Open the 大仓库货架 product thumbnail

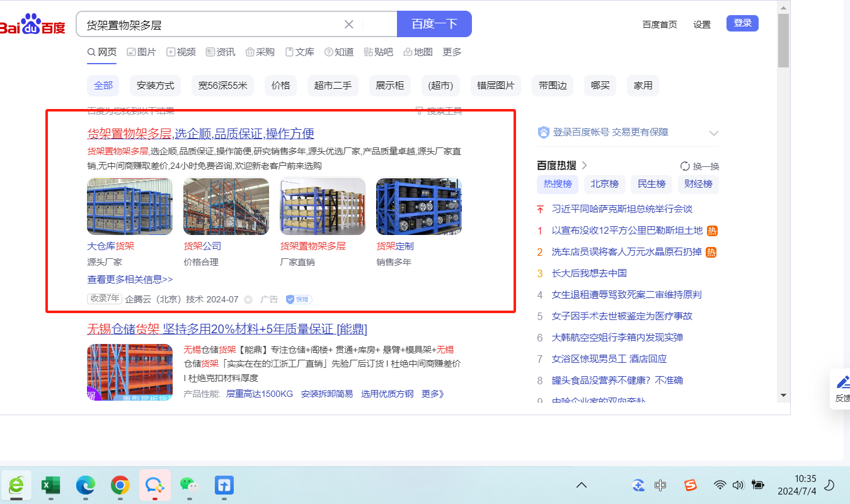click(x=130, y=207)
